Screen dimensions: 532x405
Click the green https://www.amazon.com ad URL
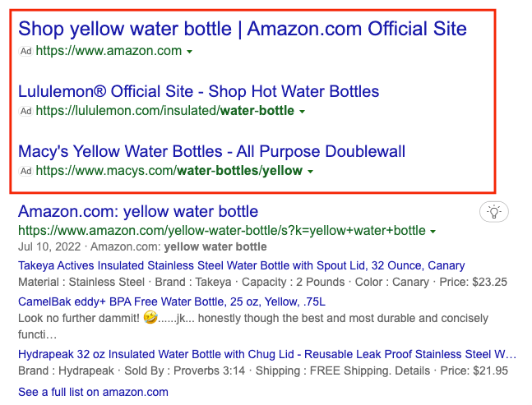coord(109,51)
